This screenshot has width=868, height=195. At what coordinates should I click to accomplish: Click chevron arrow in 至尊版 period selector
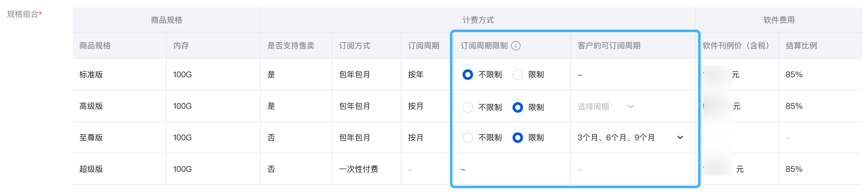pyautogui.click(x=680, y=138)
